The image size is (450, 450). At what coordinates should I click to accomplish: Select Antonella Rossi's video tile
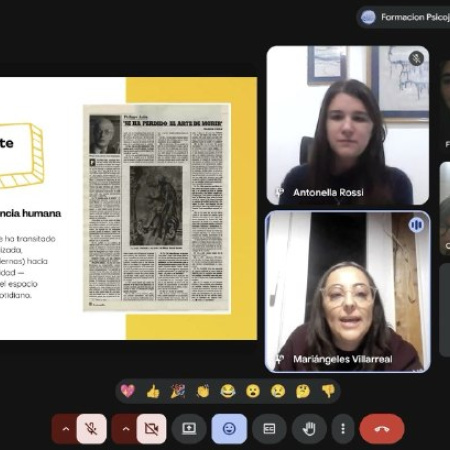coord(348,125)
